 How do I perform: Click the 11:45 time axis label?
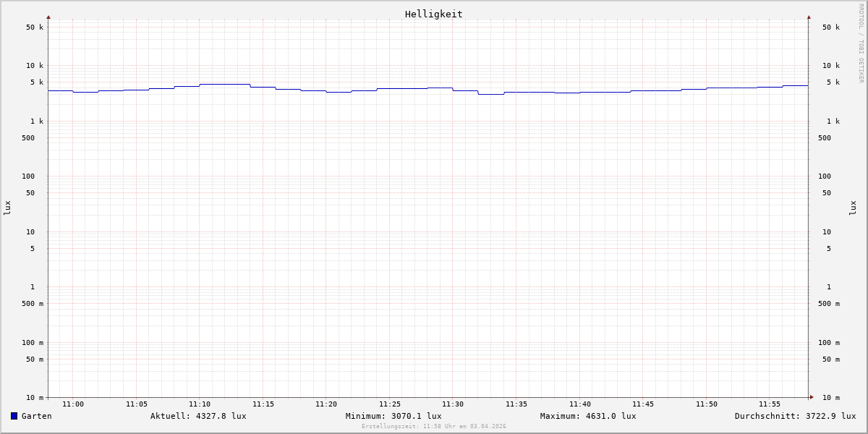point(643,404)
